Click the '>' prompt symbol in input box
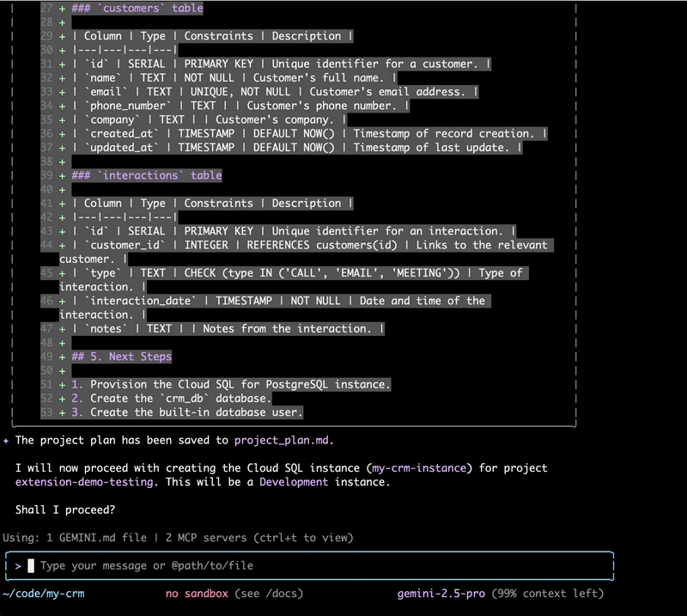687x616 pixels. 18,566
